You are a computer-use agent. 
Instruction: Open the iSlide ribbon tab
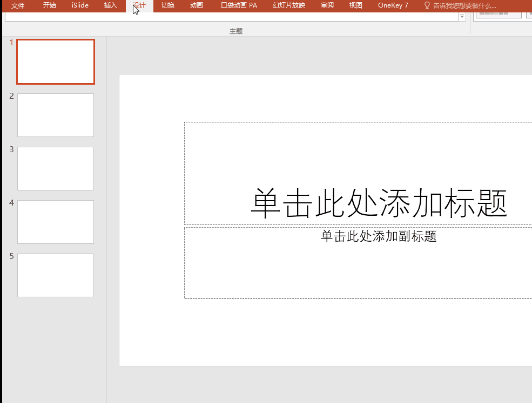pos(80,6)
